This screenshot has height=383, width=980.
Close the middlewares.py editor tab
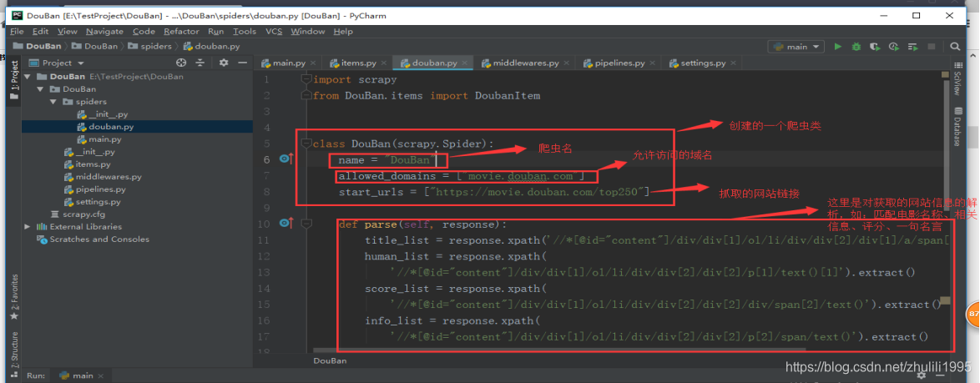[566, 63]
